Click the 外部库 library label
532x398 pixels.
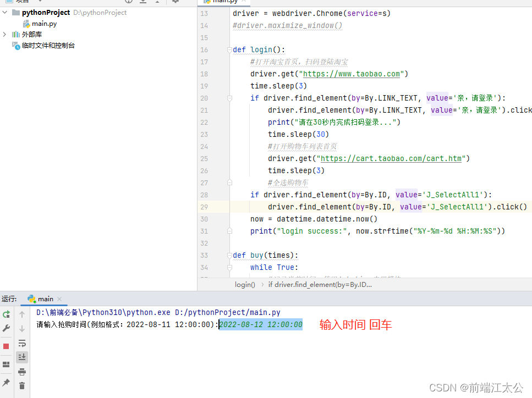point(32,35)
